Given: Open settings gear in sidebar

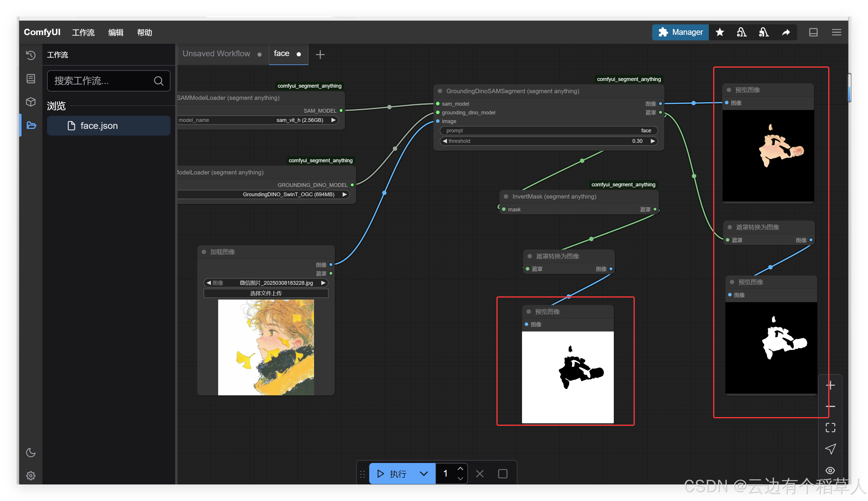Looking at the screenshot, I should pos(31,475).
